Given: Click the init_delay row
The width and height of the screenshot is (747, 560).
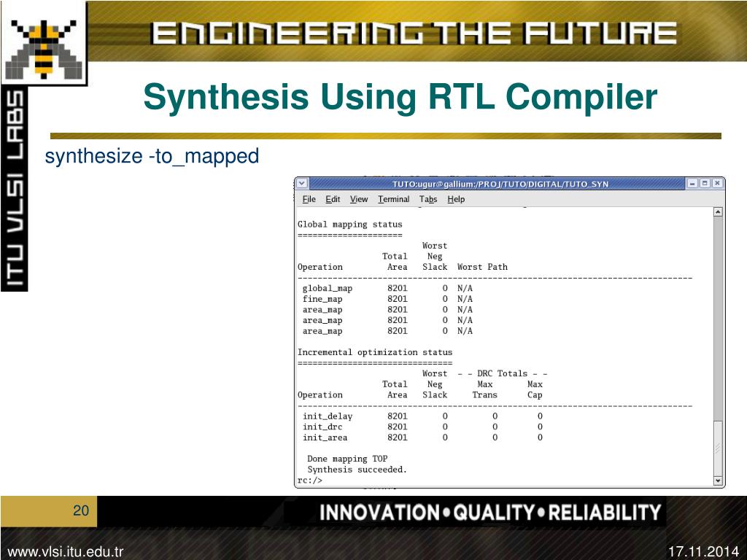Looking at the screenshot, I should 422,416.
